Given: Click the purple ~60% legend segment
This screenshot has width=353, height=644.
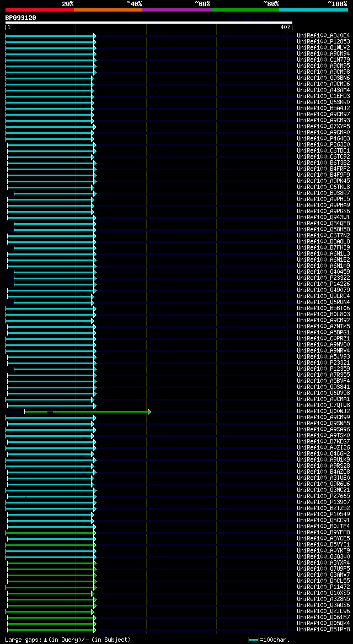Looking at the screenshot, I should tap(176, 9).
